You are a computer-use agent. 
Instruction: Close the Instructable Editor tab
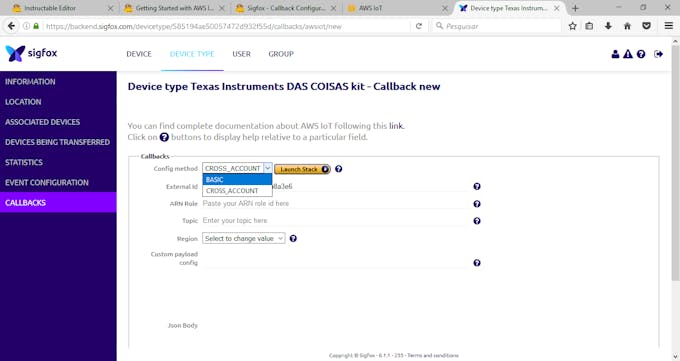point(110,8)
